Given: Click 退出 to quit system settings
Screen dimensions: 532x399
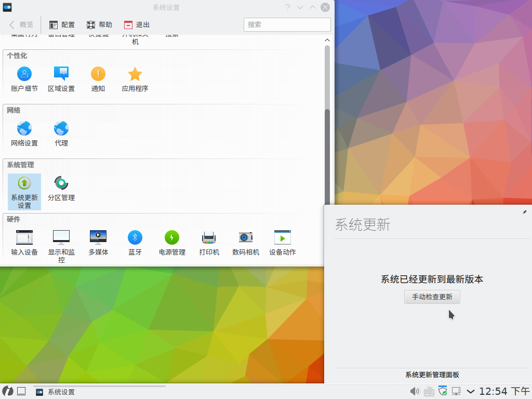Looking at the screenshot, I should (x=137, y=25).
